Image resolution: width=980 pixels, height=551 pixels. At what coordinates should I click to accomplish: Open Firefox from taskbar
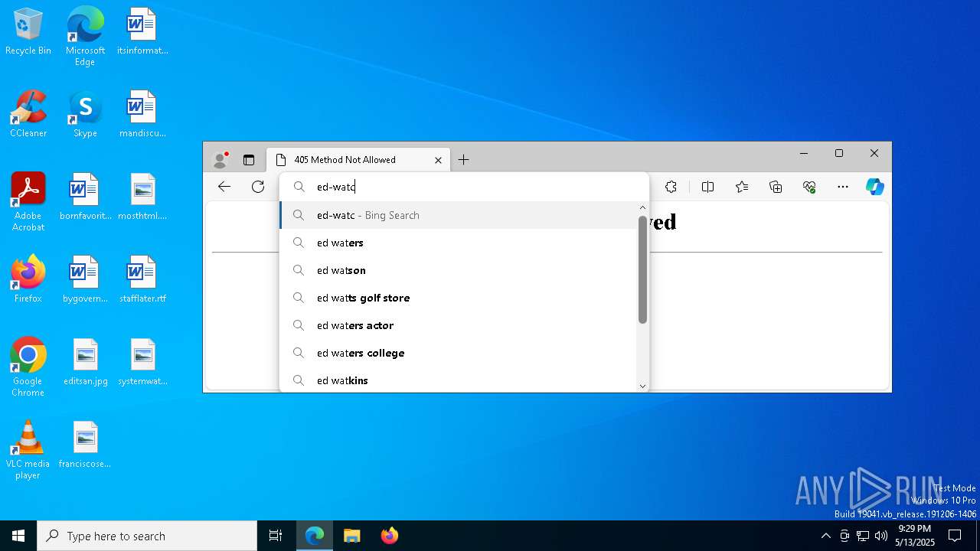point(389,536)
